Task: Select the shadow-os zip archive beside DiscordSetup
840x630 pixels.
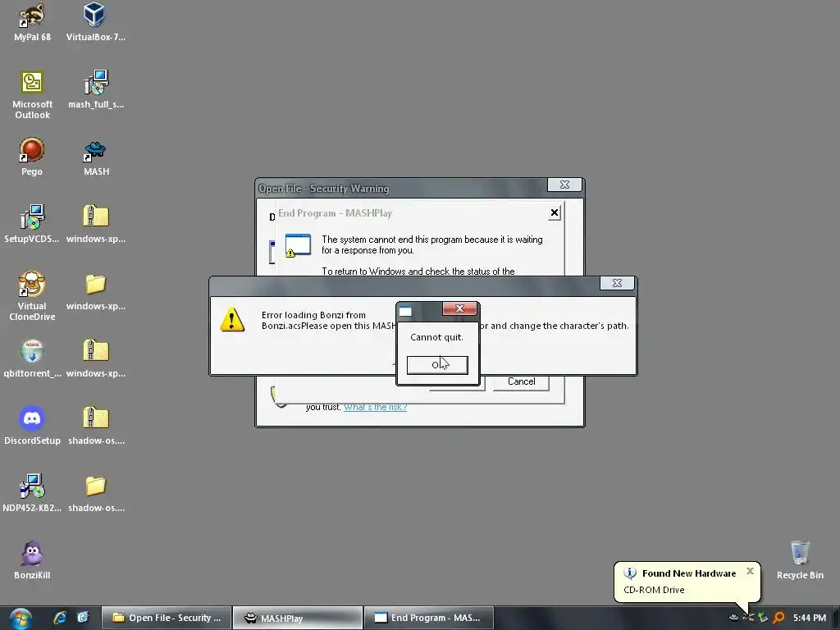Action: point(96,426)
